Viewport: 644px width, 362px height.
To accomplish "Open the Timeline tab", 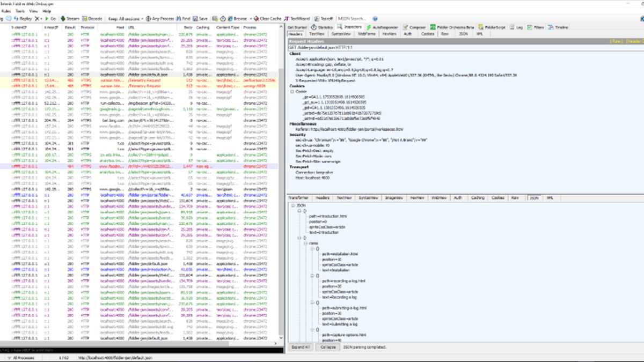I will [559, 27].
